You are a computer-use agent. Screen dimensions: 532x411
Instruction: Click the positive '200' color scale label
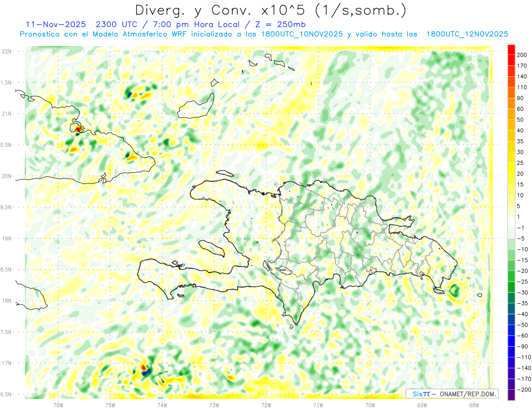pos(523,55)
